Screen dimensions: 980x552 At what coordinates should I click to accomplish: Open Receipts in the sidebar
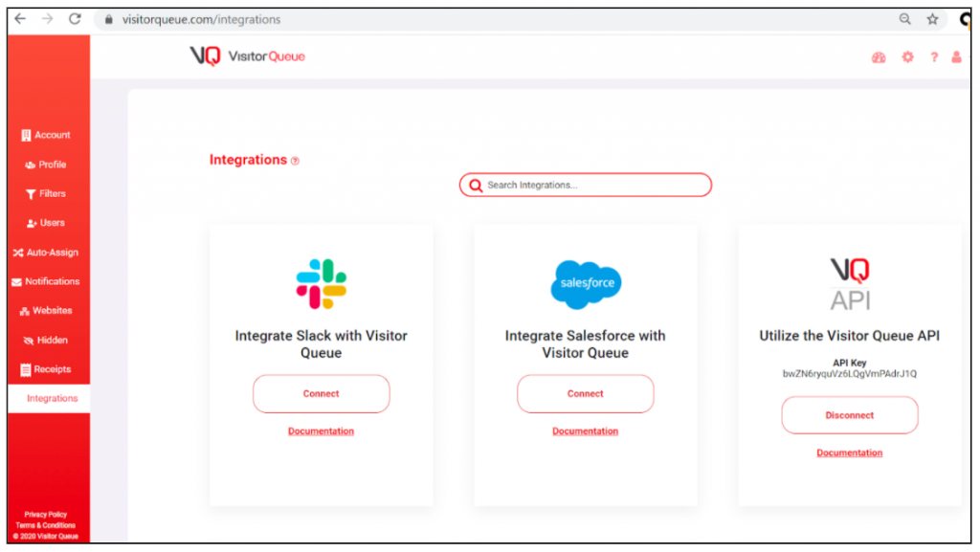click(46, 369)
